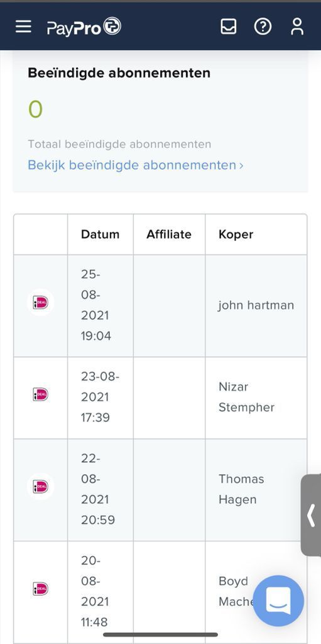Click the zero beeïndigde abonnementen count
The image size is (321, 644).
click(35, 109)
